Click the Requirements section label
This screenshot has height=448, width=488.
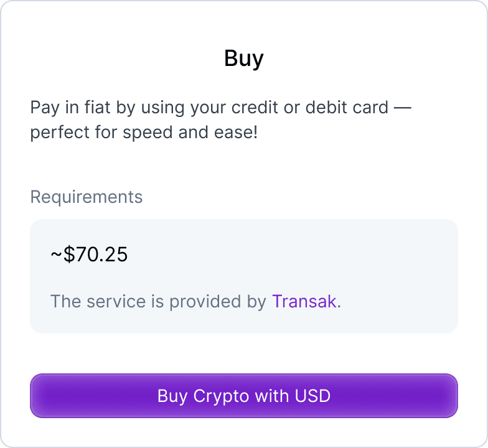pos(87,197)
